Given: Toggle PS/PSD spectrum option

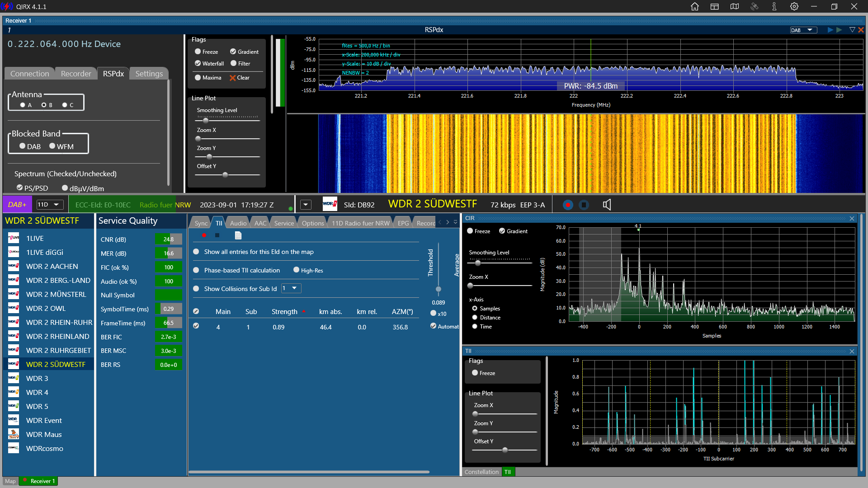Looking at the screenshot, I should pos(19,188).
